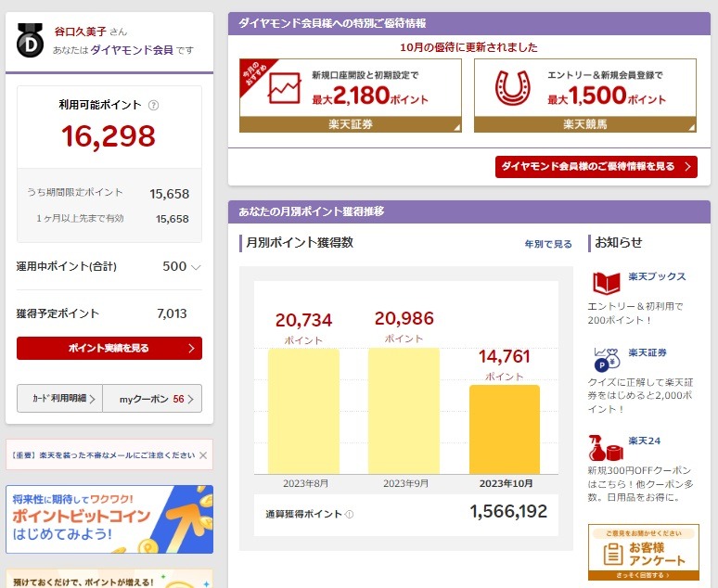The height and width of the screenshot is (588, 718).
Task: Dismiss the 重要 notice with X icon
Action: click(203, 455)
